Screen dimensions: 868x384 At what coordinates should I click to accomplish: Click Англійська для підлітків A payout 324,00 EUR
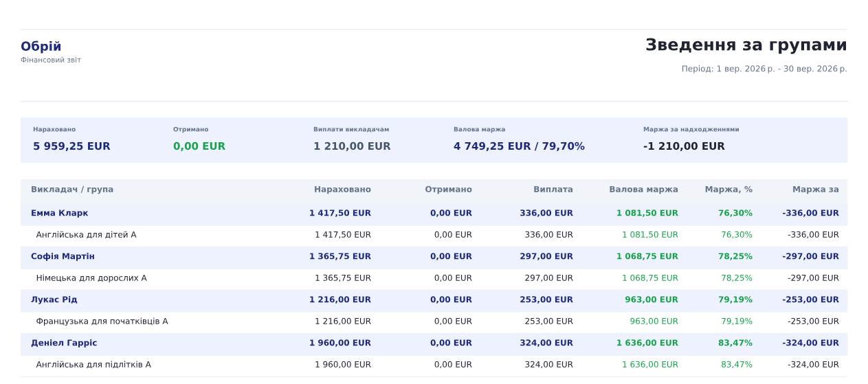pos(549,365)
